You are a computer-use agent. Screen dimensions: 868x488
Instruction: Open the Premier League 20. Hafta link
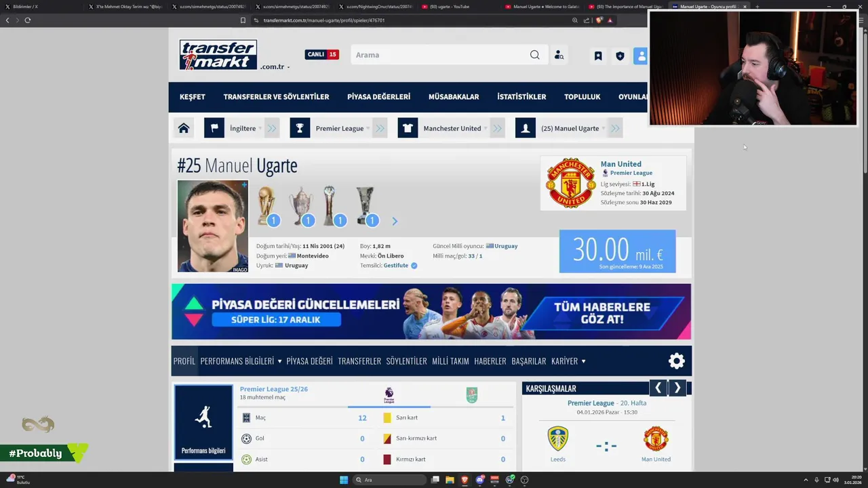click(x=607, y=403)
